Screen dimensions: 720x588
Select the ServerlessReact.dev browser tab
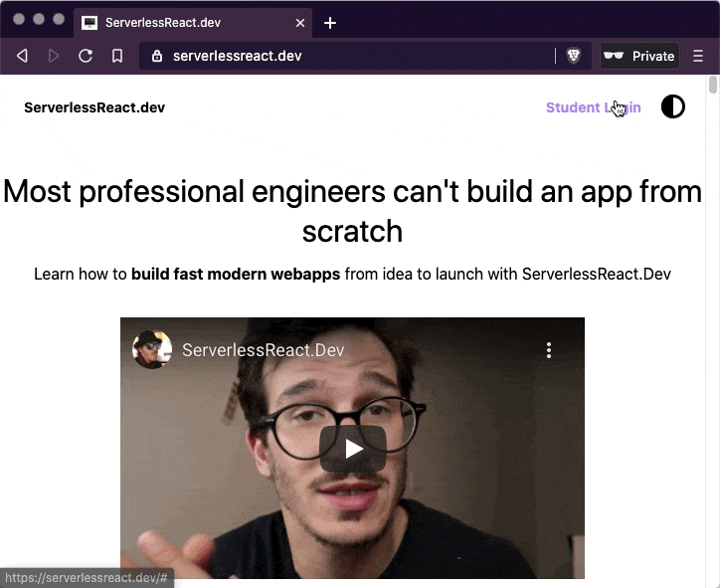(x=193, y=23)
